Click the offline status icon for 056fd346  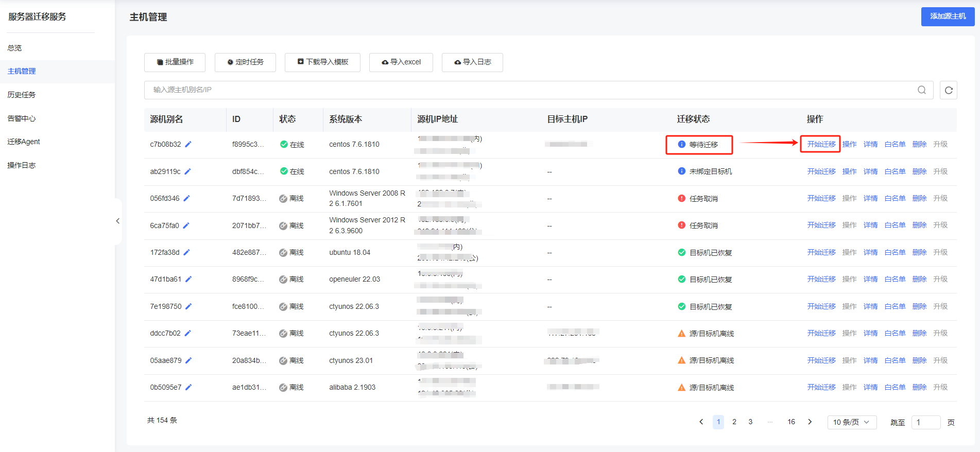click(283, 198)
